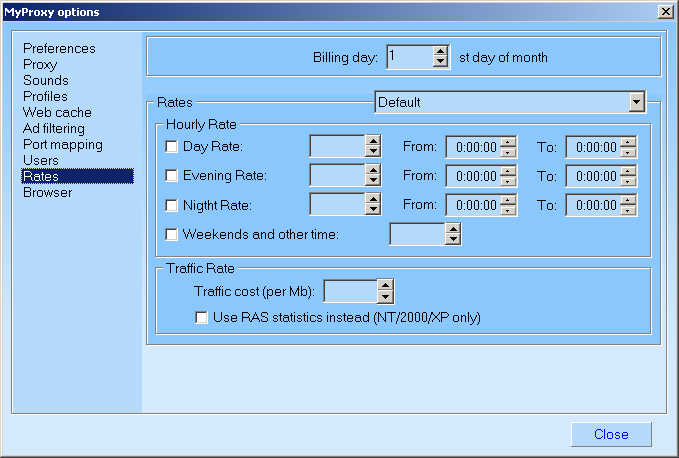Click the Day Rate value field
Screen dimensions: 679x458
(338, 146)
